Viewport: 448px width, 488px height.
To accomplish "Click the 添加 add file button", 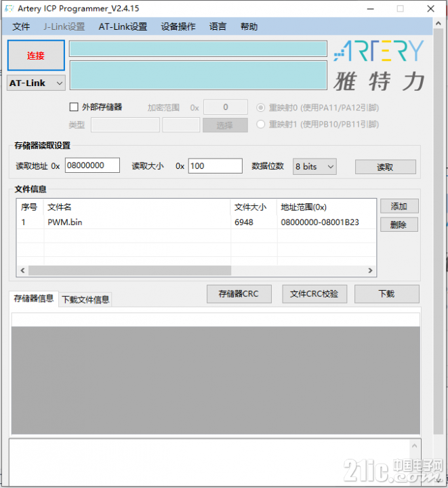I will 399,206.
